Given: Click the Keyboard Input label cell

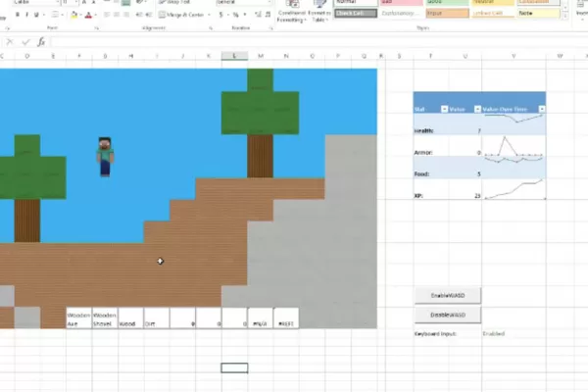Looking at the screenshot, I should tap(435, 333).
